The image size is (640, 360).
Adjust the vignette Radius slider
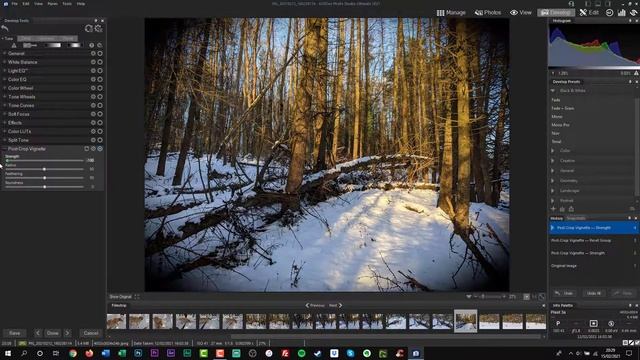pyautogui.click(x=44, y=169)
